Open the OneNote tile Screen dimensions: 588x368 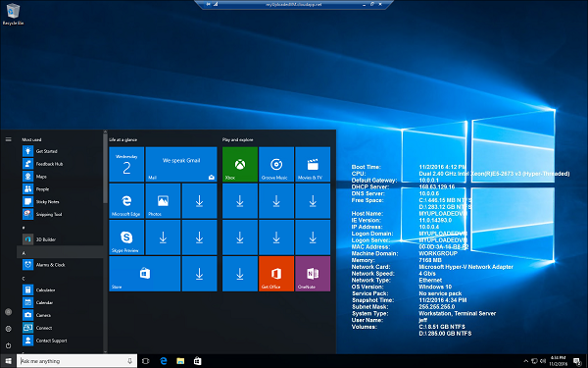coord(313,274)
